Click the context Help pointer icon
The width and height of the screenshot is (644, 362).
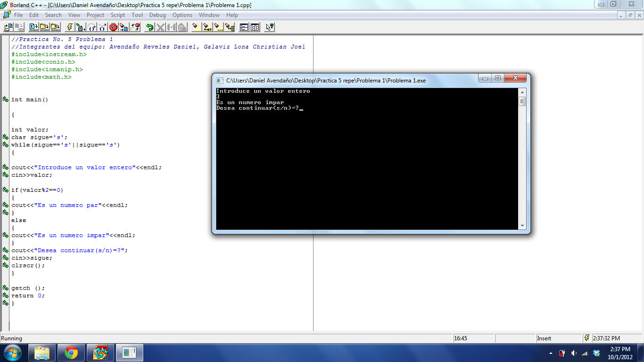pyautogui.click(x=269, y=27)
